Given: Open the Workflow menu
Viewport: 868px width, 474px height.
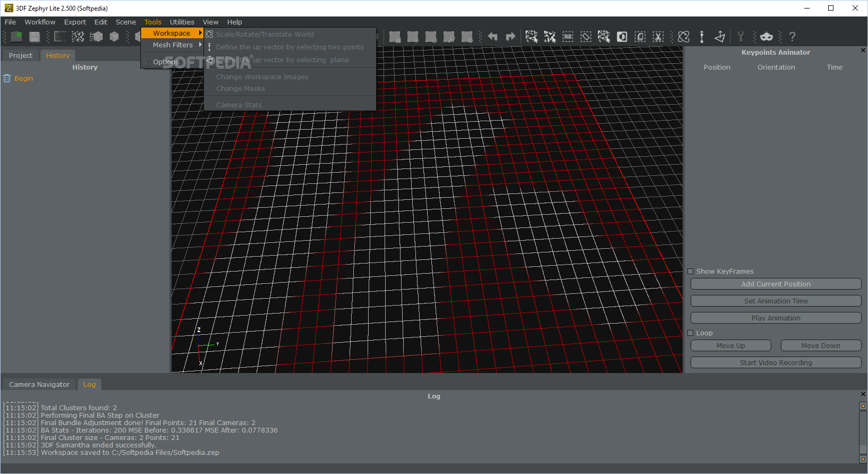Looking at the screenshot, I should (40, 22).
